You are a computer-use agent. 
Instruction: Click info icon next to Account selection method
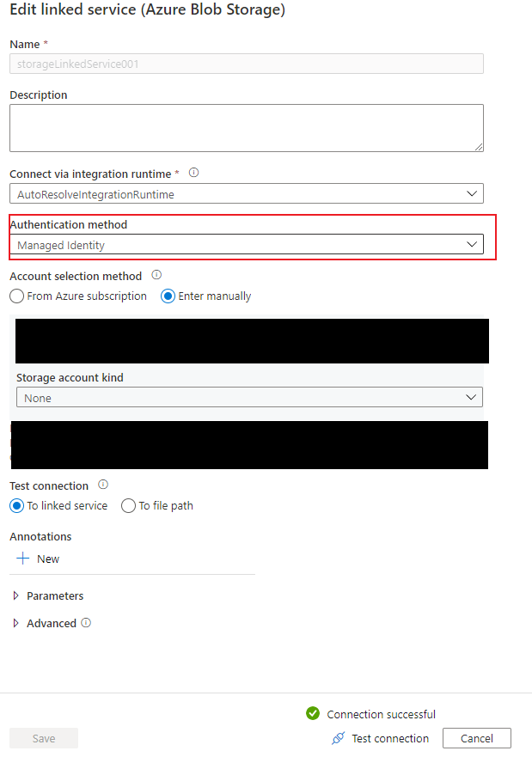point(156,275)
